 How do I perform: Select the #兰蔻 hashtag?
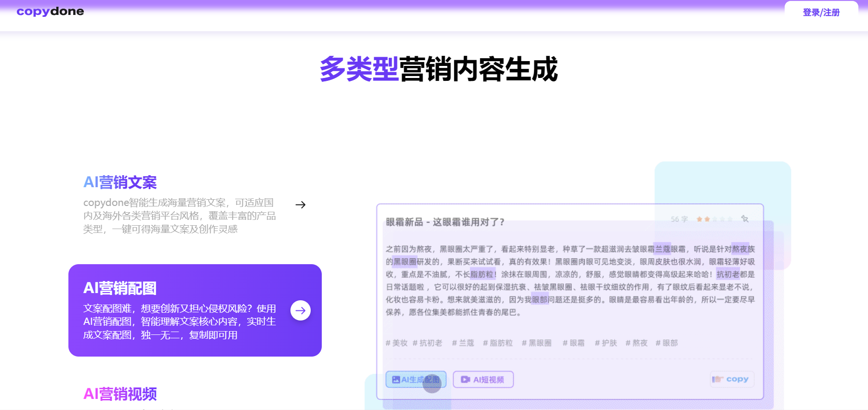point(463,343)
